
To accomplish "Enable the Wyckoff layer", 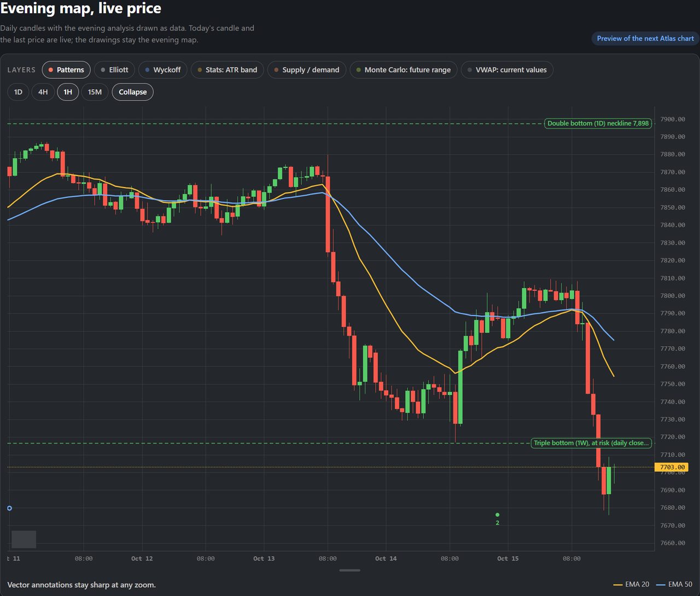I will [x=163, y=70].
